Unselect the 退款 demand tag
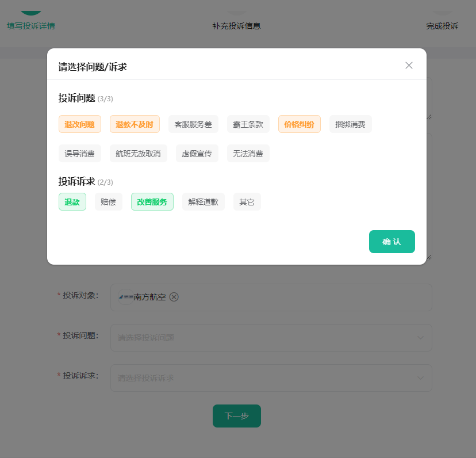Screen dimensions: 476x458 click(72, 202)
